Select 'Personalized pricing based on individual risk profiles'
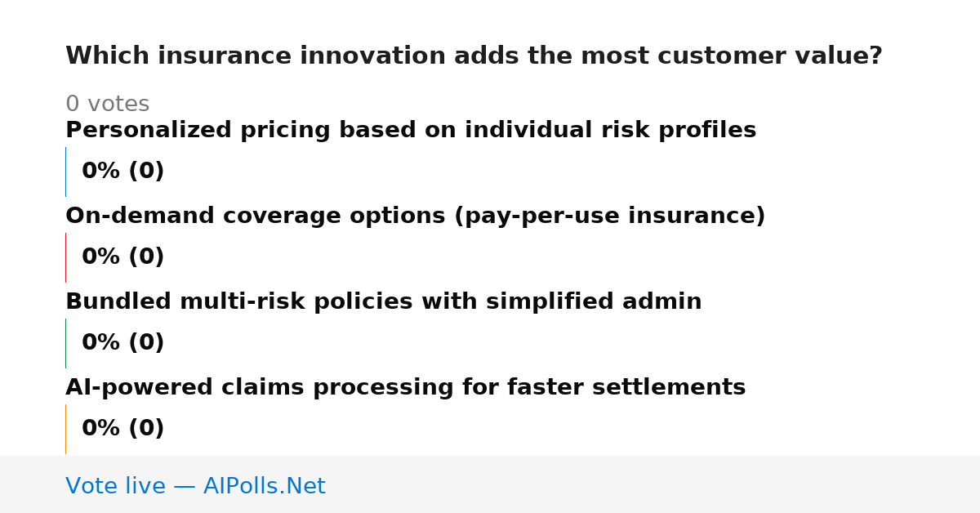Viewport: 980px width, 513px height. pos(411,131)
